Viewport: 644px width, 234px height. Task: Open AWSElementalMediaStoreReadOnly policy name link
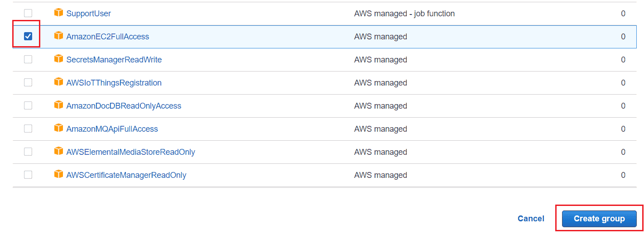pos(131,152)
